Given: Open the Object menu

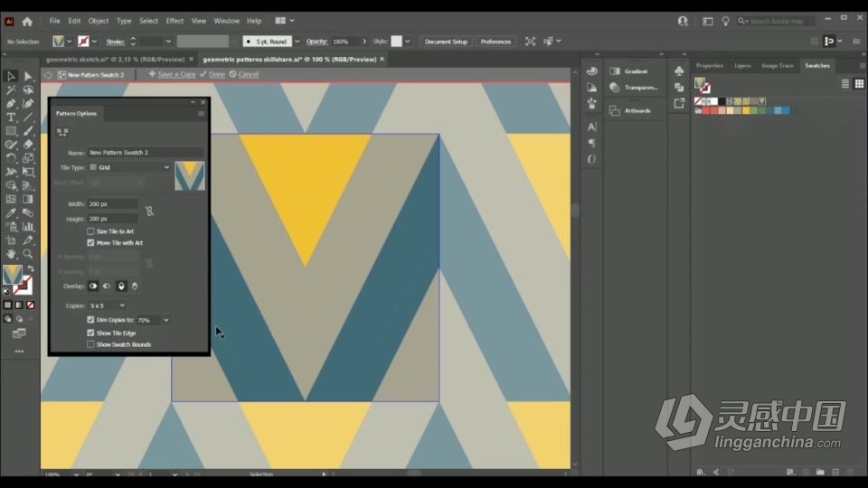Looking at the screenshot, I should [99, 21].
